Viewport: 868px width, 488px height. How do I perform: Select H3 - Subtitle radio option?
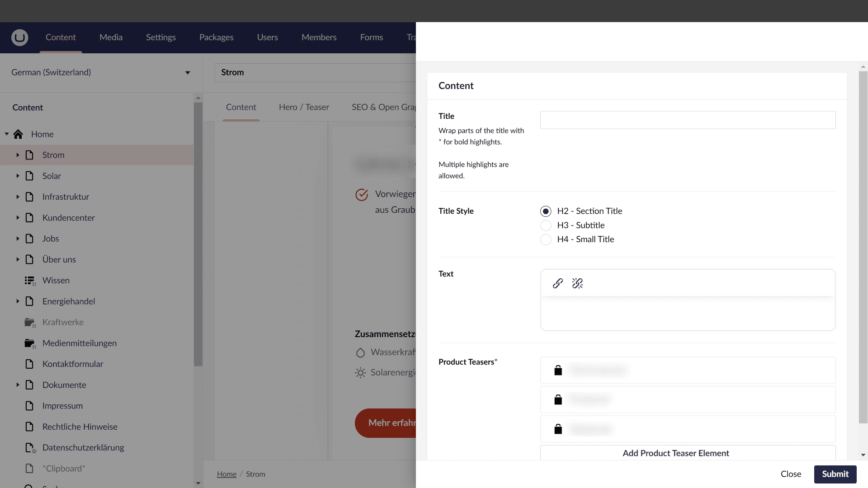point(546,225)
